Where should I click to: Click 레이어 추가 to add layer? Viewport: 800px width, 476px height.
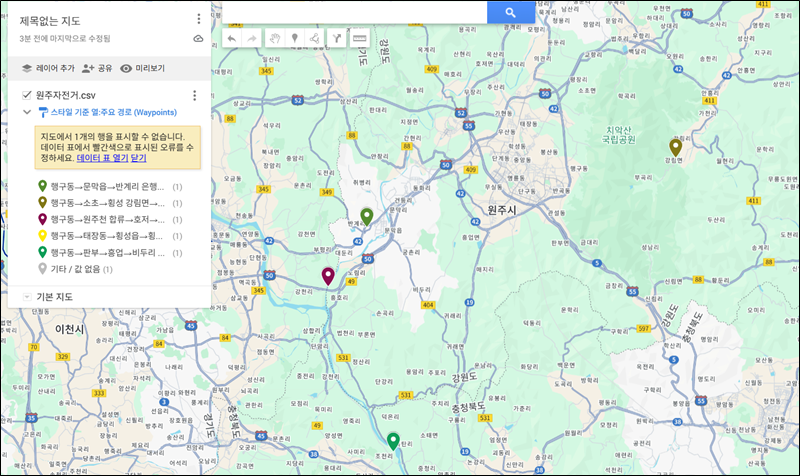click(x=48, y=68)
